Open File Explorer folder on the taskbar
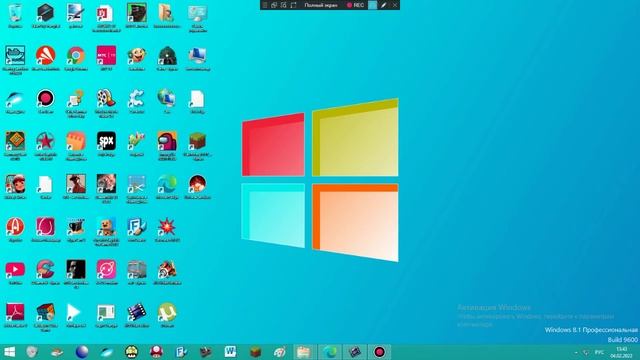640x360 pixels. [304, 352]
